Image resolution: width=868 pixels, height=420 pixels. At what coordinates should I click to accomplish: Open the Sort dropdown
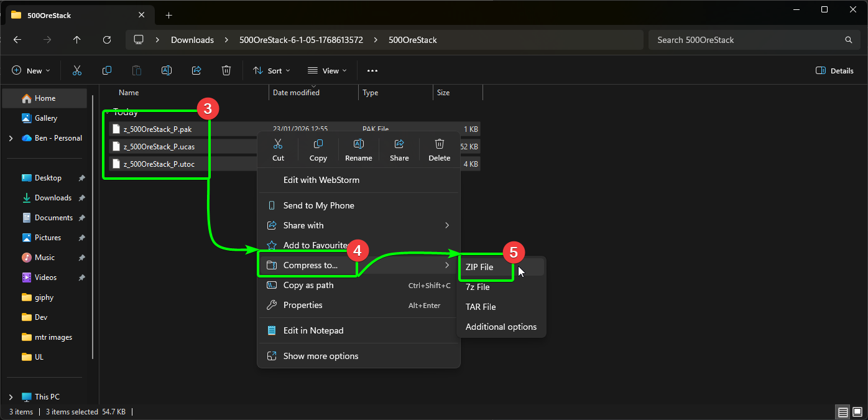coord(272,71)
